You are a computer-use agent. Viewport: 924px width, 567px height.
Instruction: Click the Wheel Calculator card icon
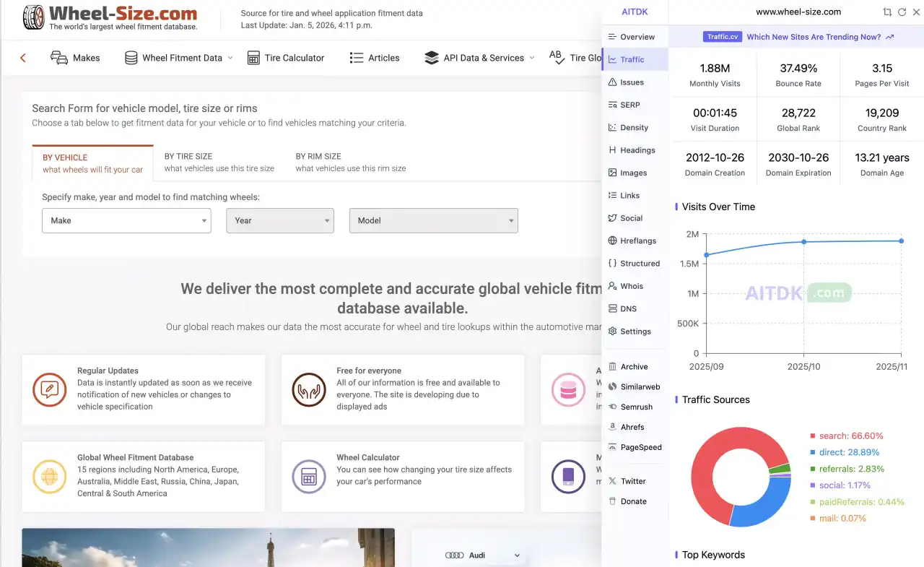click(309, 477)
